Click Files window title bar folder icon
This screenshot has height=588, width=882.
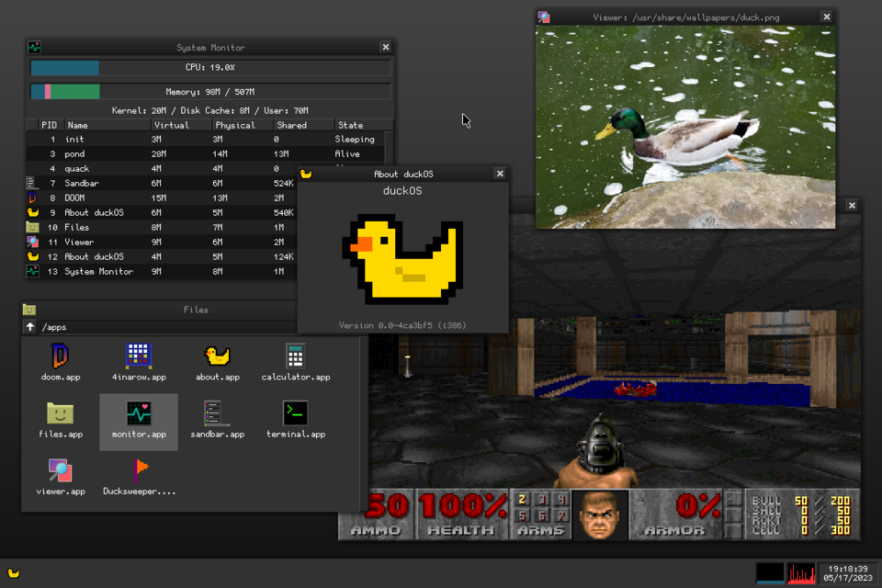click(x=29, y=310)
